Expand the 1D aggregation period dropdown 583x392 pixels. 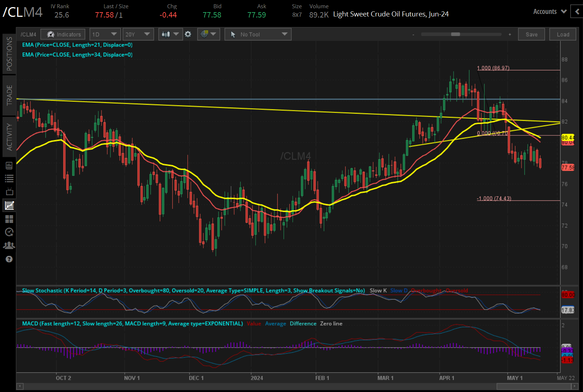pos(105,34)
